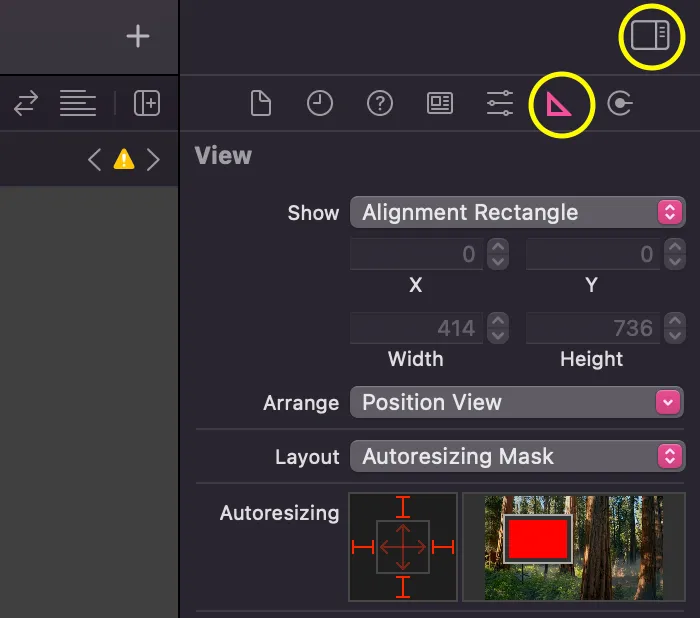Open the Identity inspector tab
This screenshot has width=700, height=618.
tap(440, 103)
